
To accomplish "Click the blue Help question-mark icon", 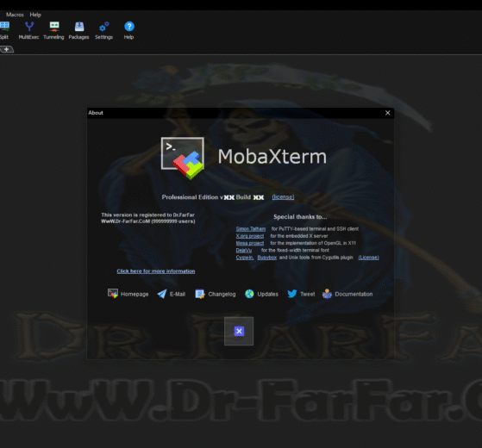I will [x=129, y=27].
